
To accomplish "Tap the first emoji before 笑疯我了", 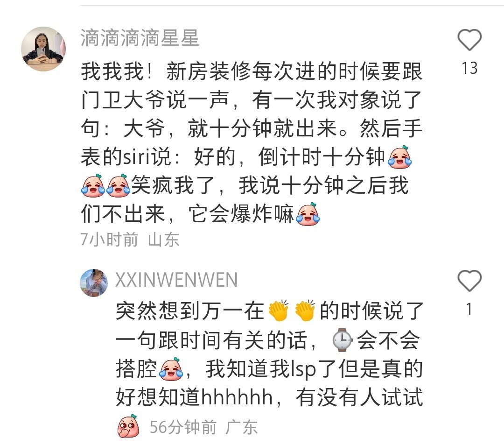I will pos(93,185).
